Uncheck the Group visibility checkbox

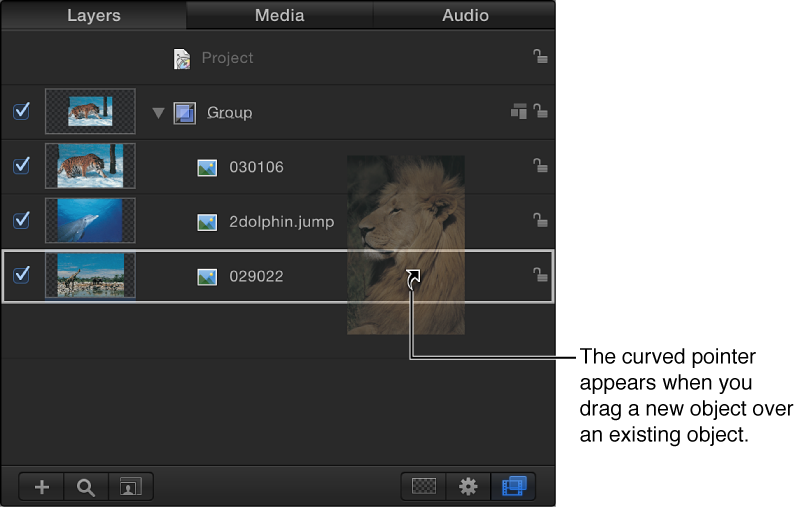click(21, 111)
